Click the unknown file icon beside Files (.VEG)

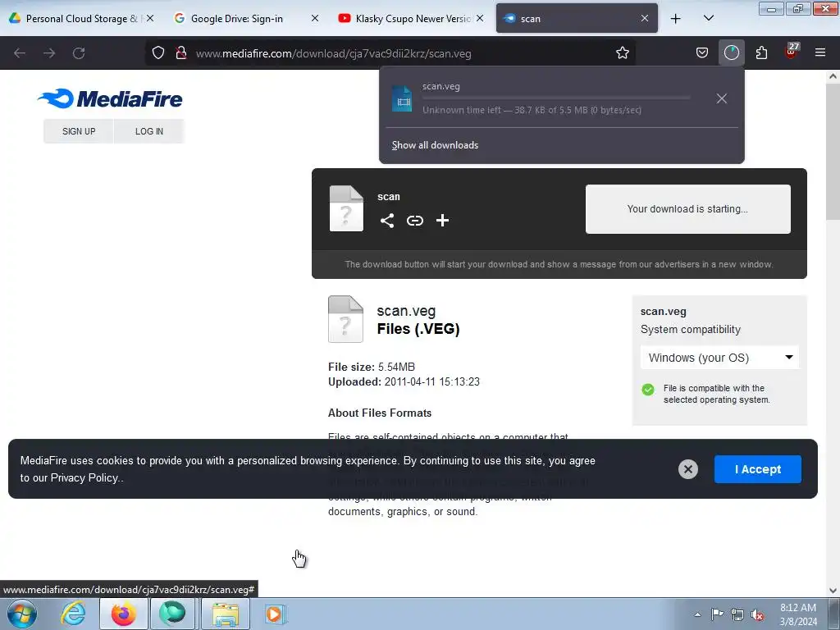(345, 319)
